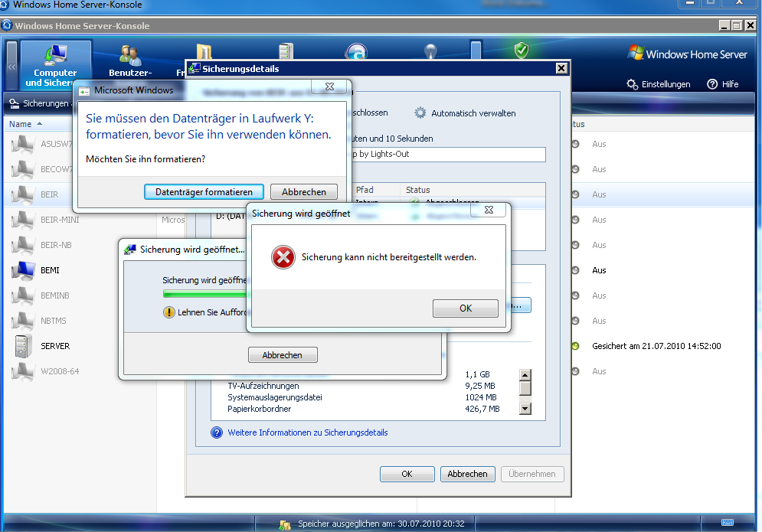Close the Sicherung wird geöffnet error dialog
The image size is (762, 532).
click(x=489, y=210)
